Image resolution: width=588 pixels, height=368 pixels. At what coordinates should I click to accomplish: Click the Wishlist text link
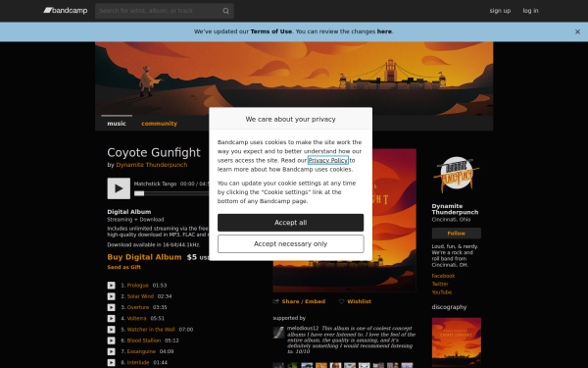coord(359,301)
